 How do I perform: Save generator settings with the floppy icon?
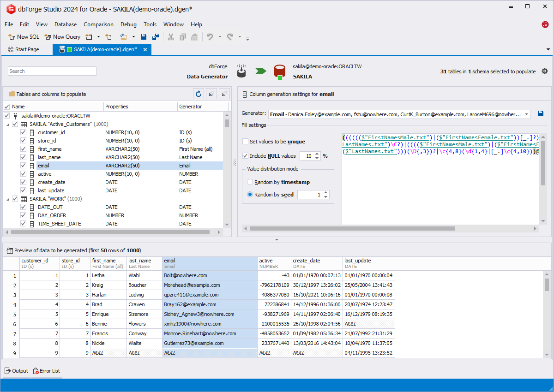541,113
